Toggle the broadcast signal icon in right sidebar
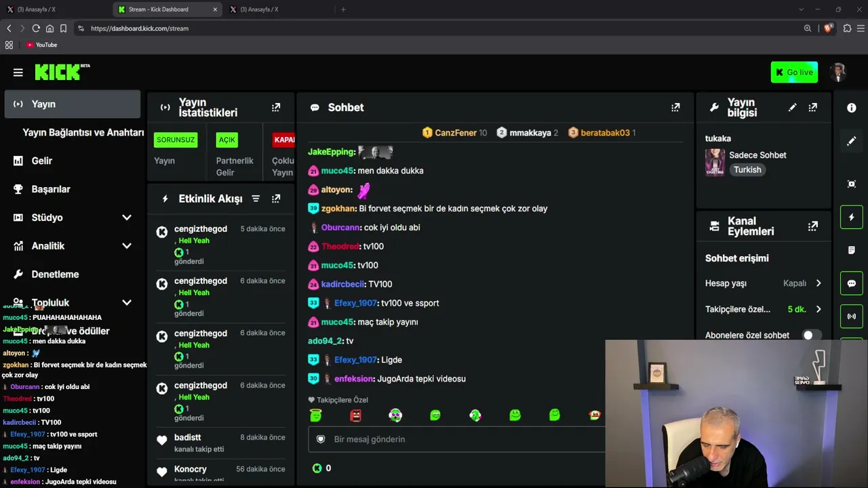 852,317
